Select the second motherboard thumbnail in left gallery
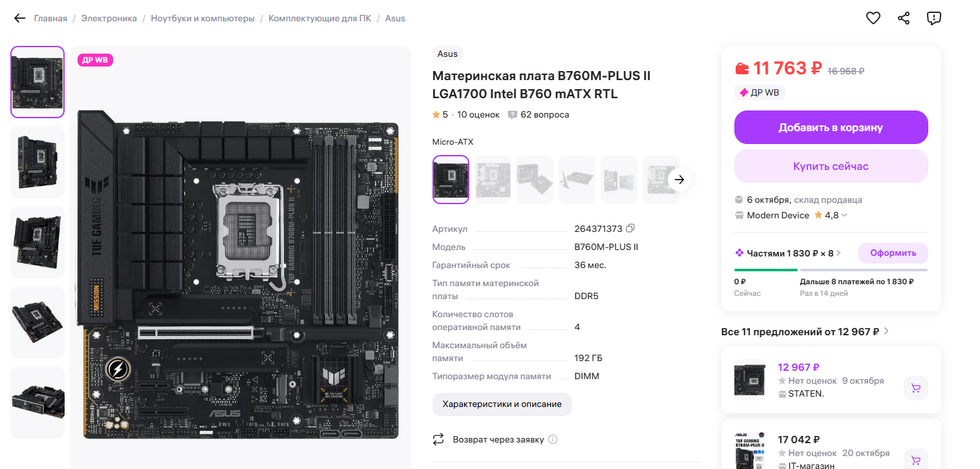This screenshot has width=980, height=469. tap(37, 162)
